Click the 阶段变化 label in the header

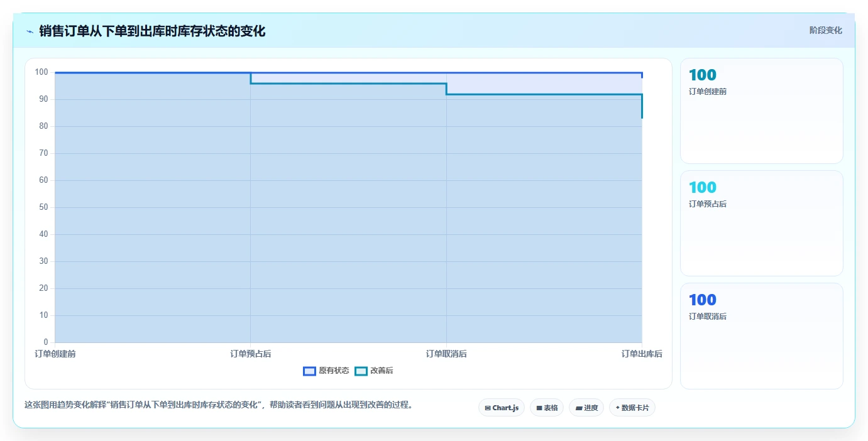click(825, 30)
